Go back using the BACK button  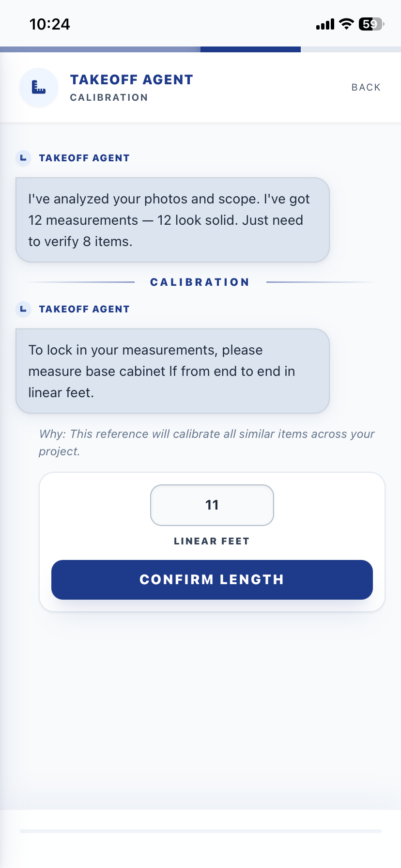pos(366,88)
